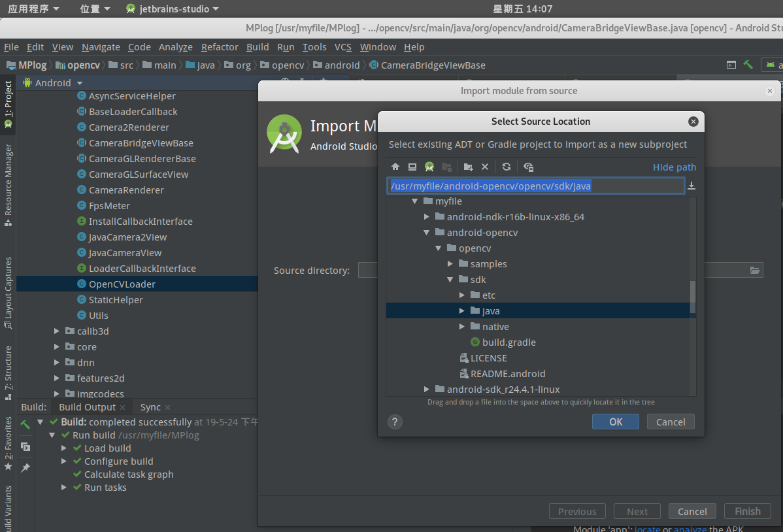
Task: Open help via the question mark icon
Action: pyautogui.click(x=395, y=422)
